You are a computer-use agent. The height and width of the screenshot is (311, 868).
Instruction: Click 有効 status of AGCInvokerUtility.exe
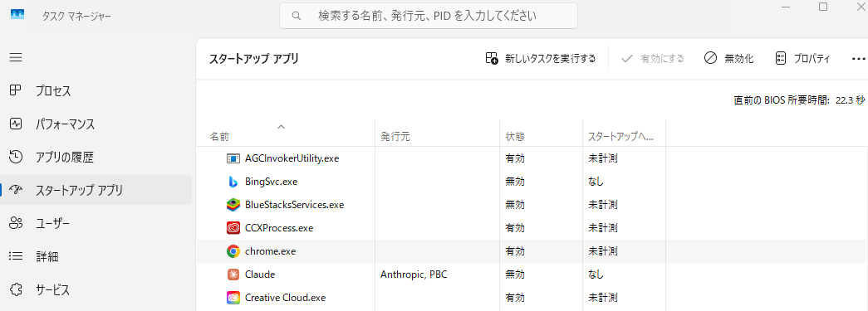tap(515, 158)
